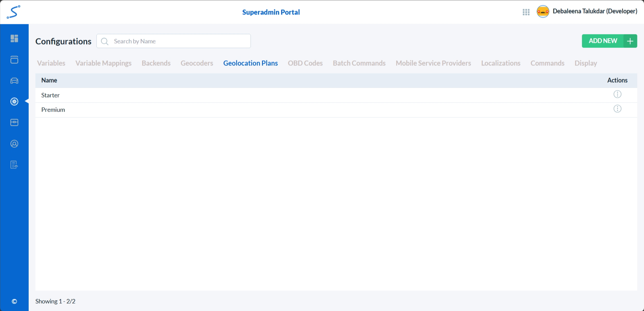
Task: Open the dashboard icon in sidebar
Action: tap(14, 38)
